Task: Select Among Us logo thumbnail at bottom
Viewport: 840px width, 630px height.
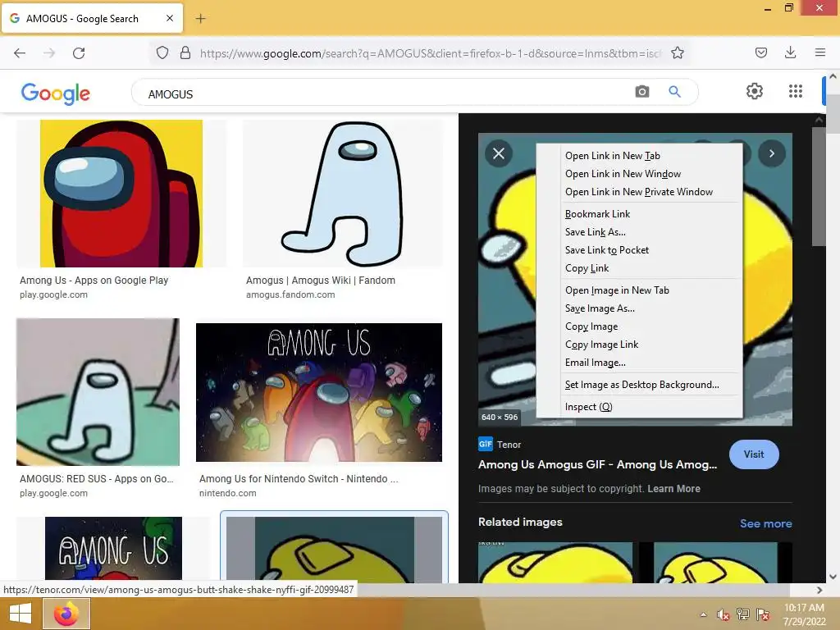Action: click(113, 550)
